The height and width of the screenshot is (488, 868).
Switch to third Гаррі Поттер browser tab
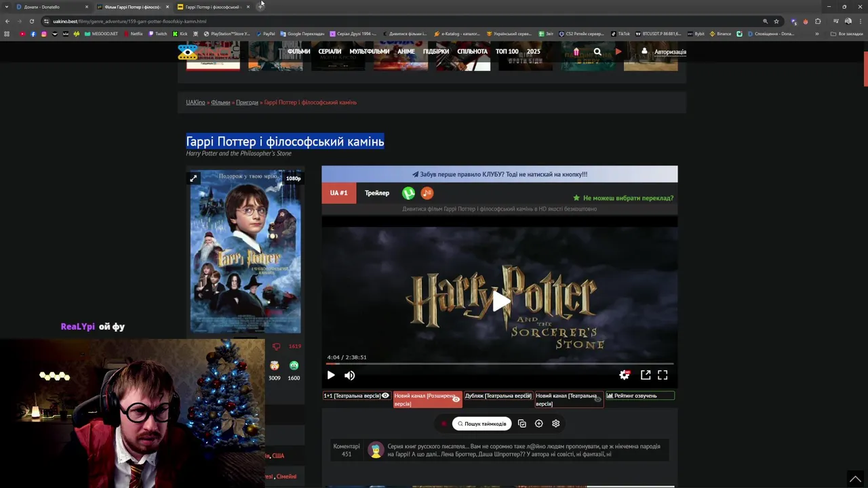[214, 7]
